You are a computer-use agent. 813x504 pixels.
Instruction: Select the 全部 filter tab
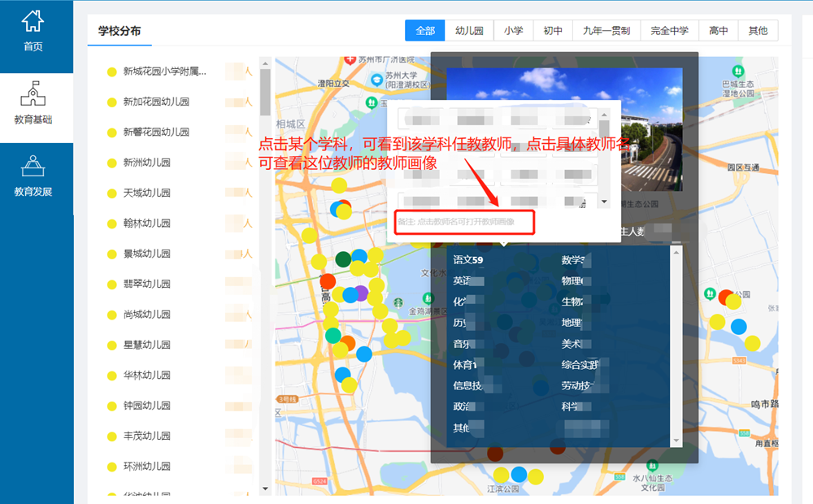point(425,31)
